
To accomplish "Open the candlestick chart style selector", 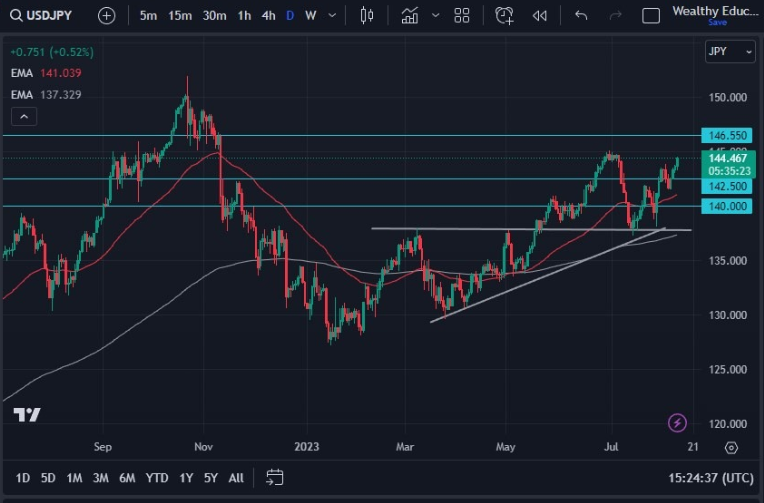I will [366, 15].
